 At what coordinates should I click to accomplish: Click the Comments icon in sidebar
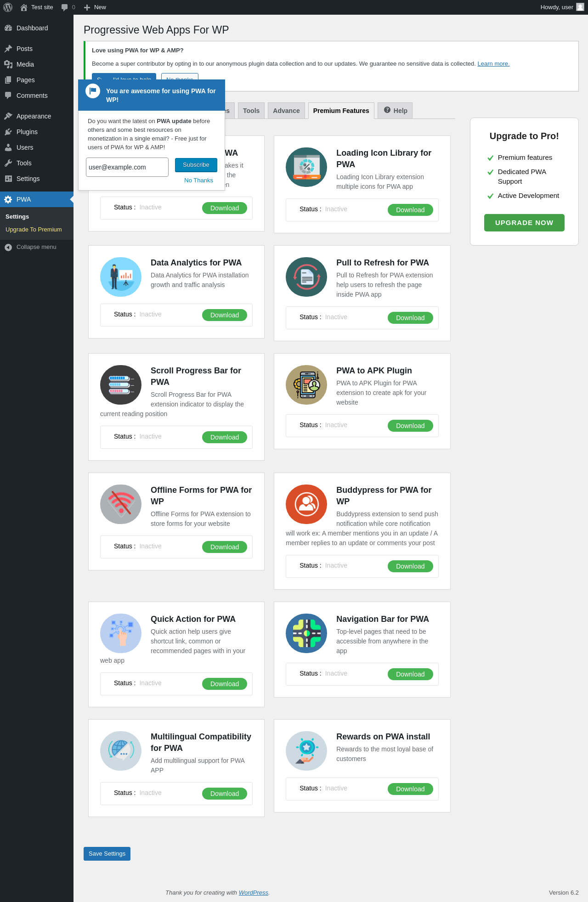click(8, 96)
